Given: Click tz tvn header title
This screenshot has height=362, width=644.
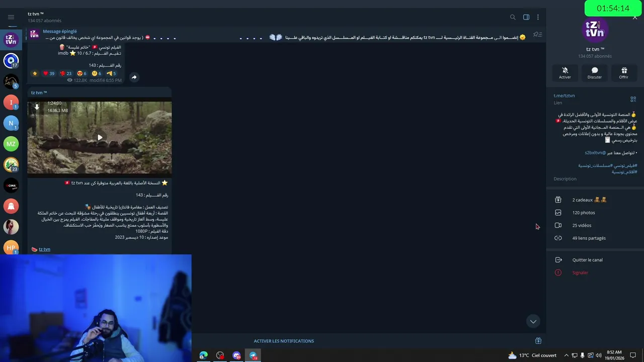Looking at the screenshot, I should [36, 14].
